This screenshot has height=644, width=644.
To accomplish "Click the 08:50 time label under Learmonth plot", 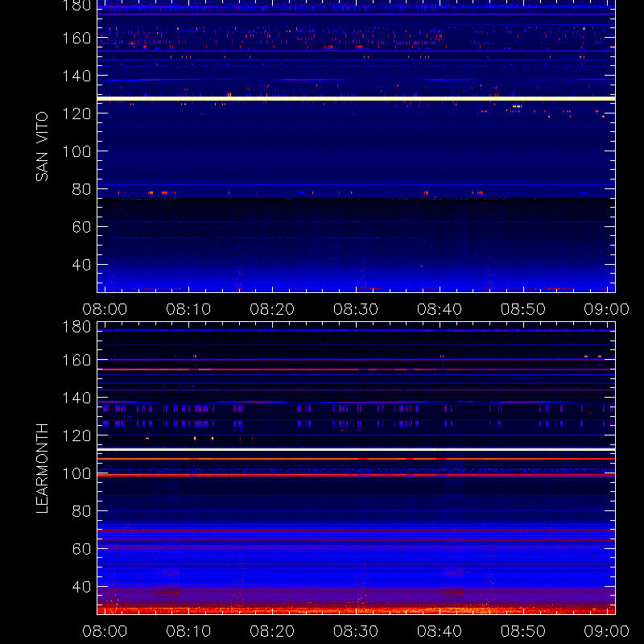I will click(x=523, y=631).
